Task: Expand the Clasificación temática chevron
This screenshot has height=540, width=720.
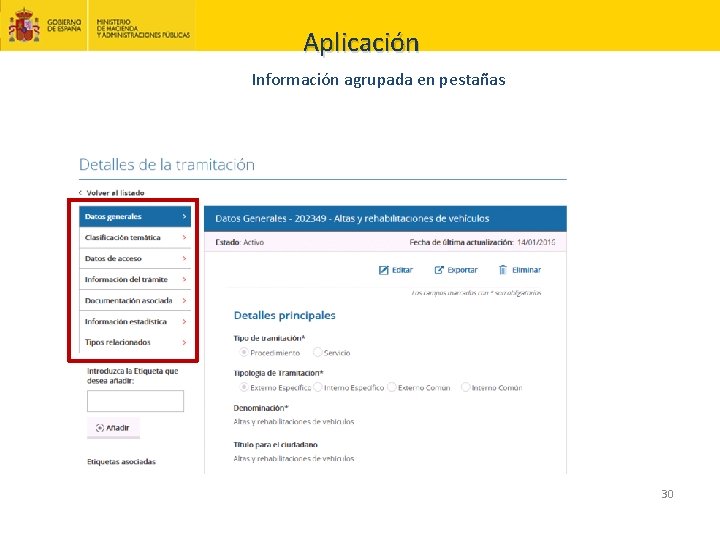Action: (x=184, y=237)
